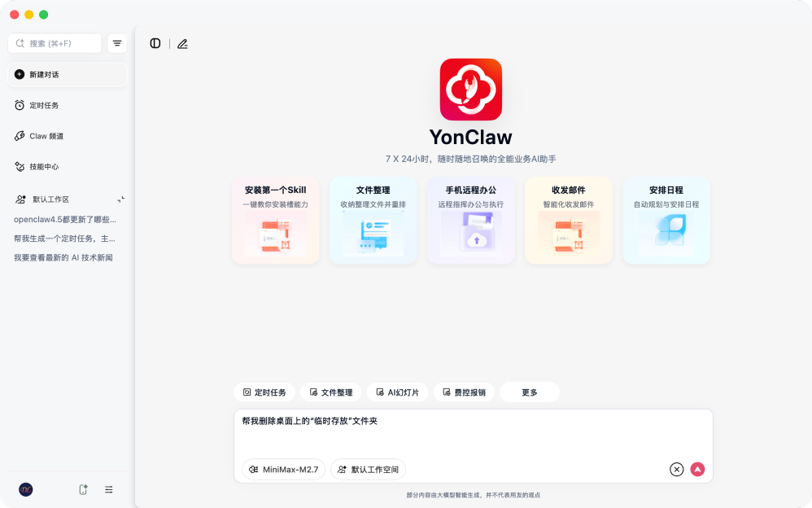The width and height of the screenshot is (812, 508).
Task: Send the message with the red arrow button
Action: coord(697,469)
